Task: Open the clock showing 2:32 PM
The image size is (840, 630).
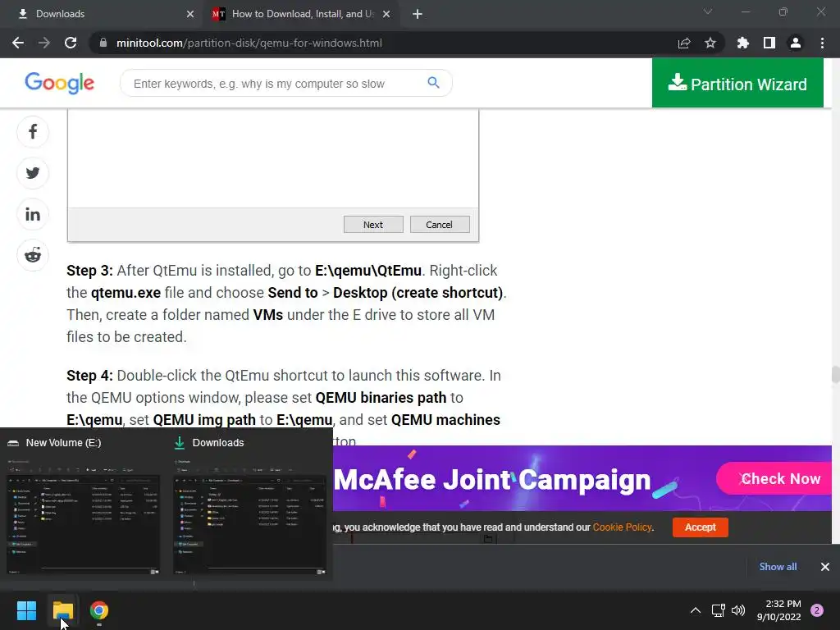Action: (779, 610)
